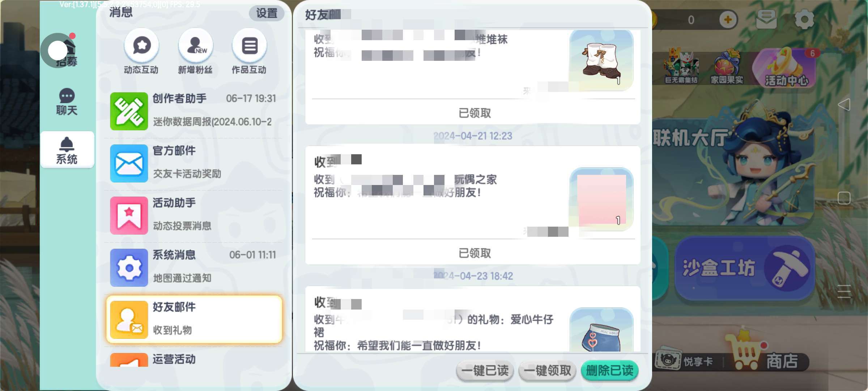Image resolution: width=868 pixels, height=391 pixels.
Task: Click 删除已读 delete read button
Action: [x=609, y=371]
